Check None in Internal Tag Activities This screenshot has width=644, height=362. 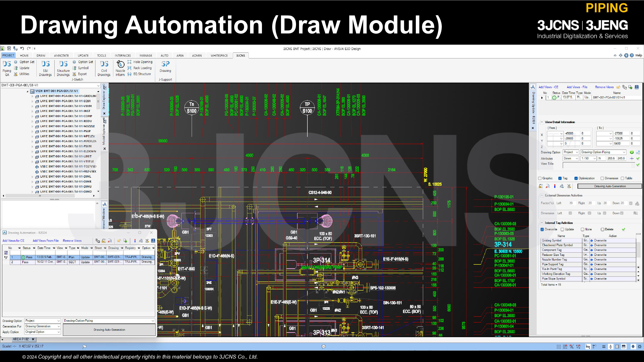click(583, 229)
